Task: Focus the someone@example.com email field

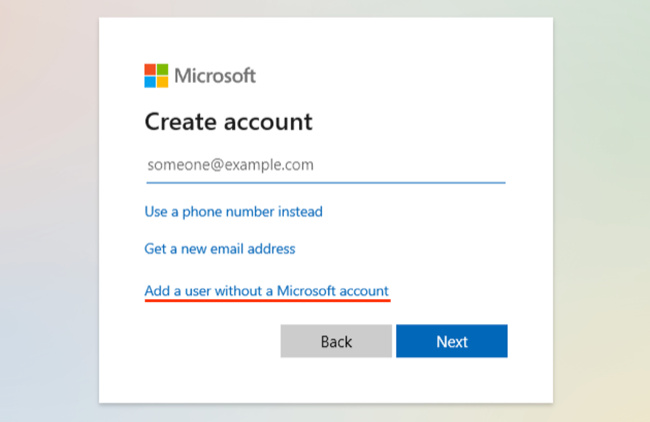Action: tap(325, 165)
